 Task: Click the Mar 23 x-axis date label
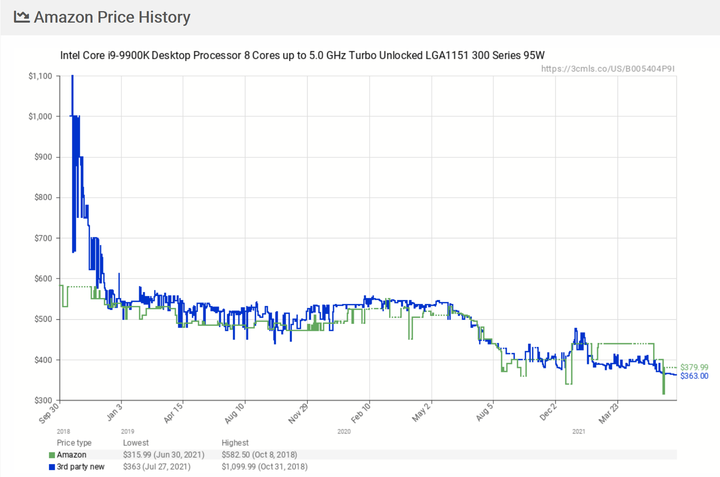point(608,413)
